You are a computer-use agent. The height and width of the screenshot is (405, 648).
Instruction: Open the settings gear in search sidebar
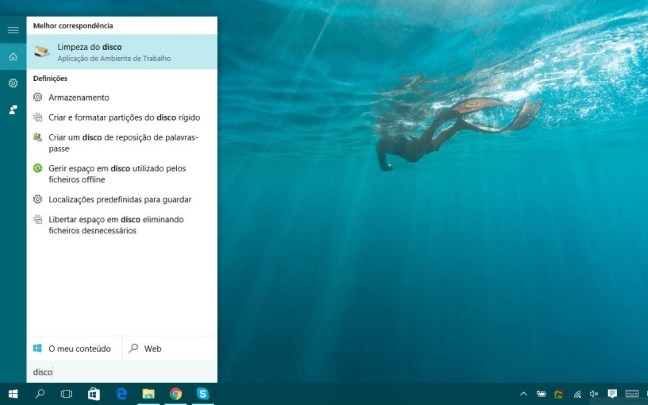pyautogui.click(x=13, y=83)
